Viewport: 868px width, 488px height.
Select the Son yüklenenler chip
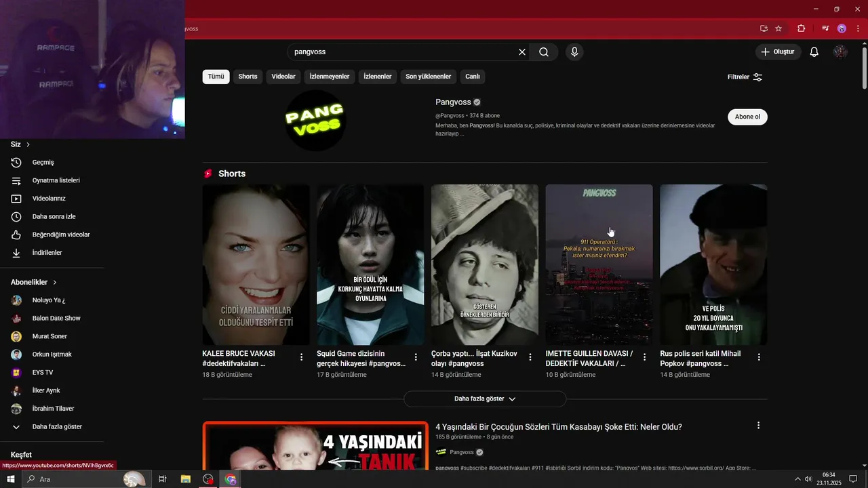(429, 77)
